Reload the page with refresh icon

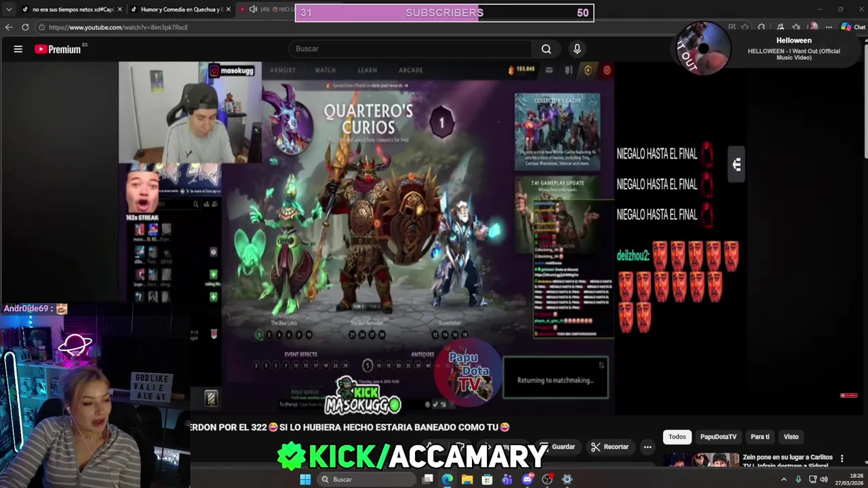(x=25, y=27)
